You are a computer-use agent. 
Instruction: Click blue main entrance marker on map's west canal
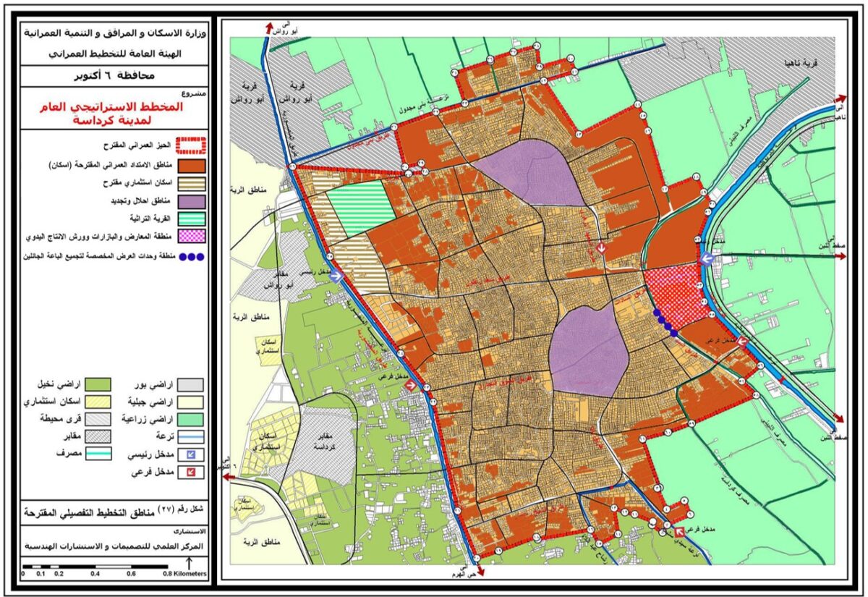(x=336, y=274)
